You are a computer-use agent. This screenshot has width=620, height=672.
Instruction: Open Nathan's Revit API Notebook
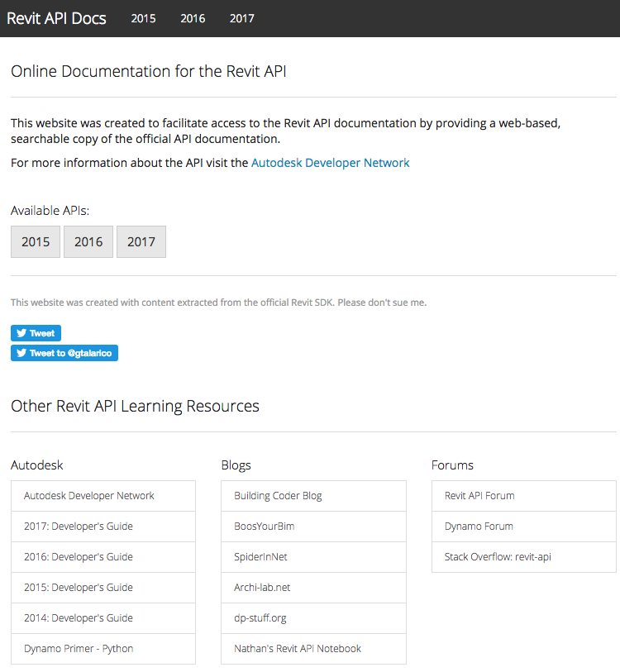[x=298, y=649]
